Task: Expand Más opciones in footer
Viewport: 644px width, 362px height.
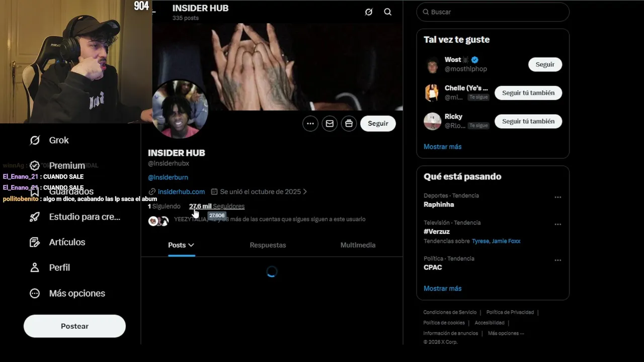Action: pyautogui.click(x=506, y=333)
